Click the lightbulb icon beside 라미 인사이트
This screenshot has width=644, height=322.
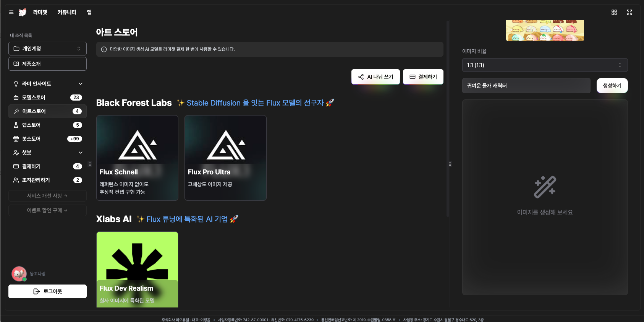pos(16,84)
